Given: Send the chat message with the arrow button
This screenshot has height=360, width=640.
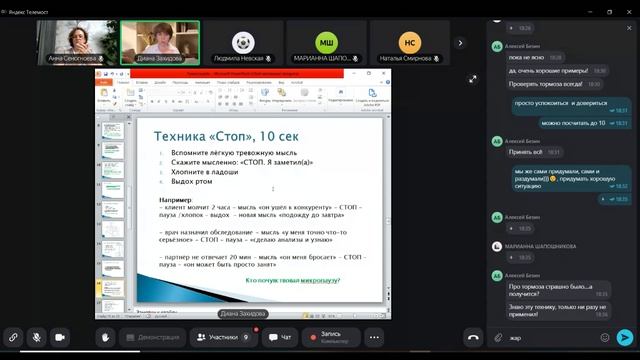Looking at the screenshot, I should [624, 338].
